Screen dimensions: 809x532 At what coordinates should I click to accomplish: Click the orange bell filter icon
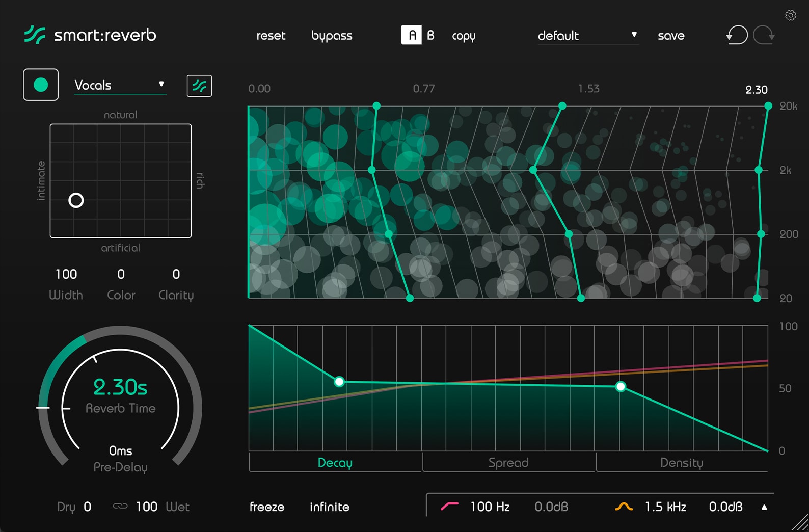tap(624, 506)
